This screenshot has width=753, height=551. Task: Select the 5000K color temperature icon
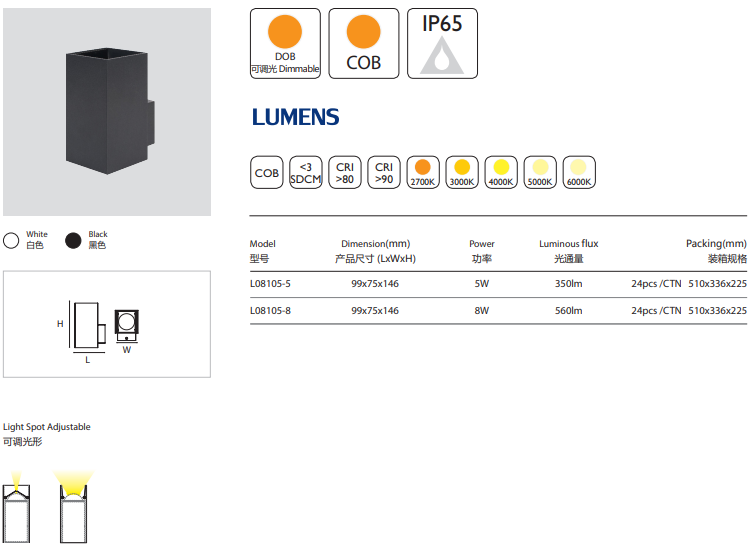pos(539,172)
